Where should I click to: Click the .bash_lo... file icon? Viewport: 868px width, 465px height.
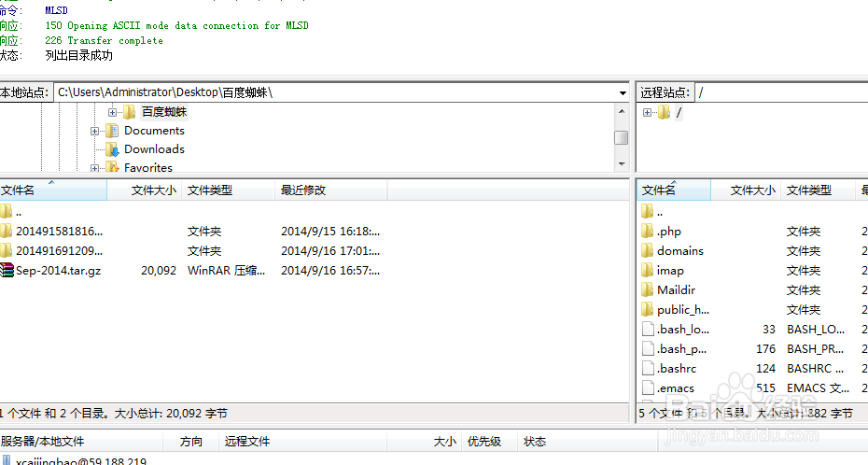pos(648,329)
